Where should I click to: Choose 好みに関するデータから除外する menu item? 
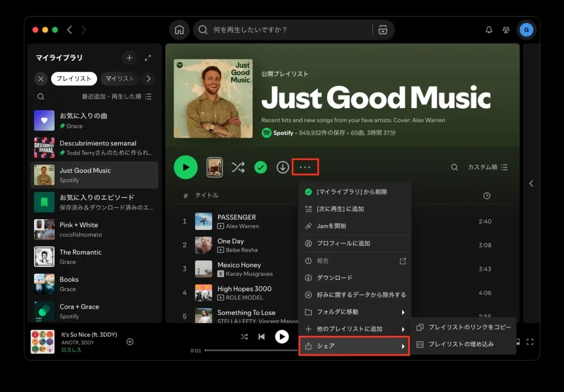[355, 295]
